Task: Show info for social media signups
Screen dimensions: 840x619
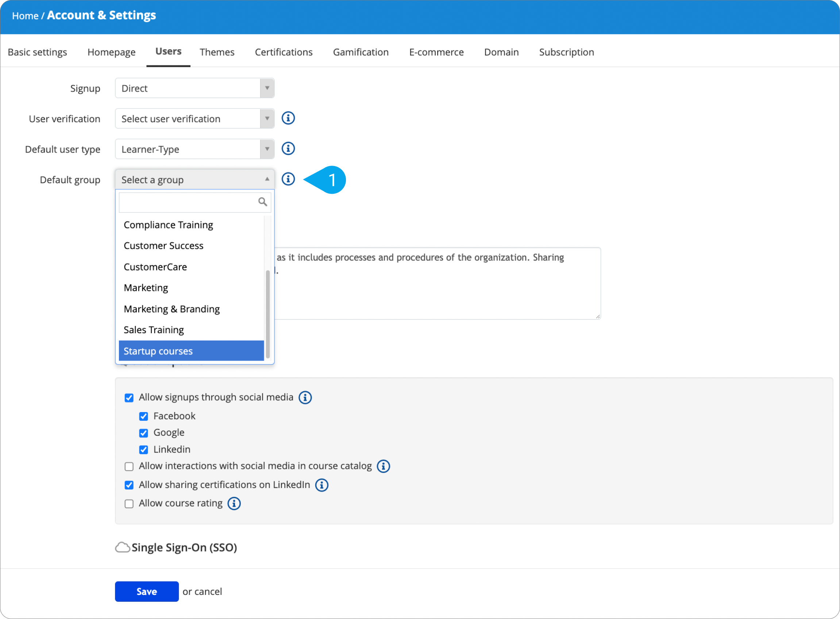Action: pos(305,397)
